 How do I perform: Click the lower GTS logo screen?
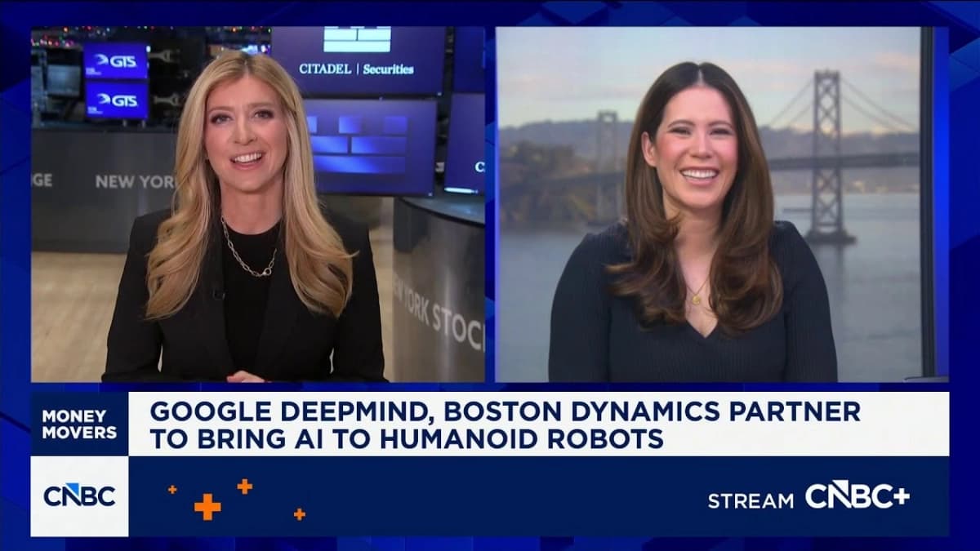pyautogui.click(x=118, y=100)
